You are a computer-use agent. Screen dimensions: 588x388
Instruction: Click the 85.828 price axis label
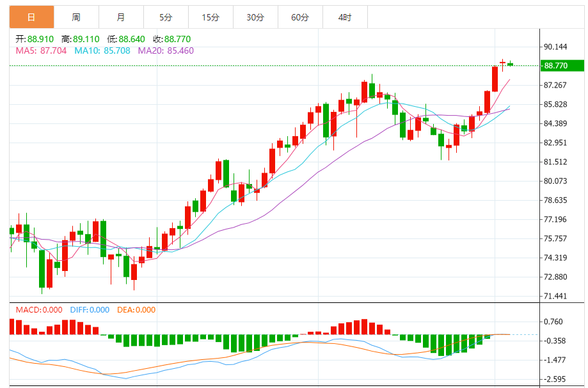[x=555, y=104]
